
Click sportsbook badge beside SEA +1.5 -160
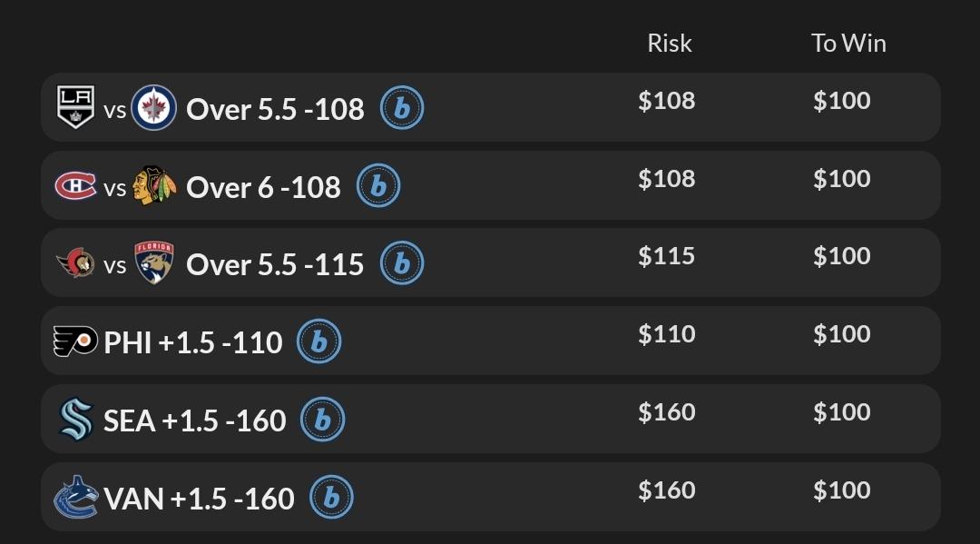[x=322, y=420]
